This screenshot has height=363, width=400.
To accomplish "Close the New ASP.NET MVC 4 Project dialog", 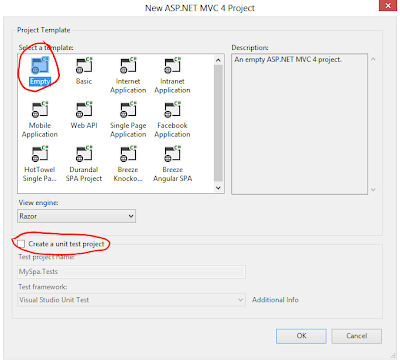I will pyautogui.click(x=388, y=6).
